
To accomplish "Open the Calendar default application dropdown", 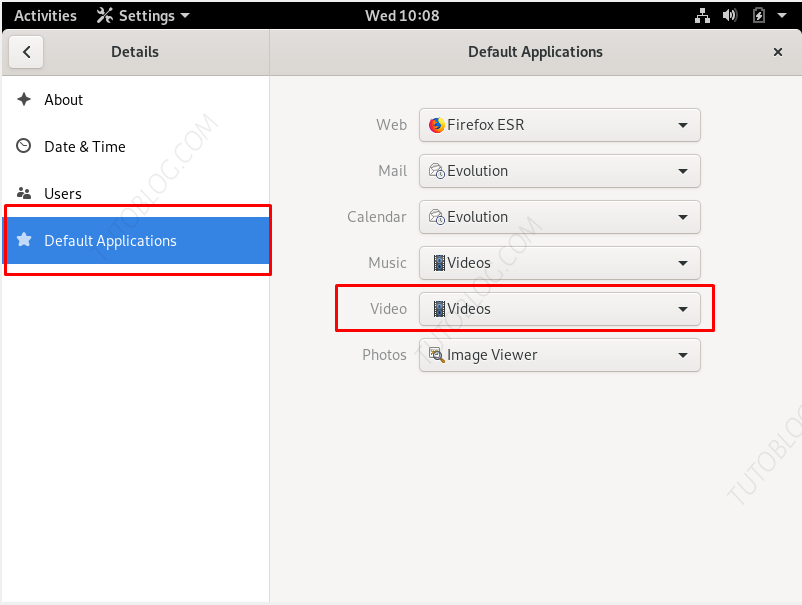I will pyautogui.click(x=560, y=217).
